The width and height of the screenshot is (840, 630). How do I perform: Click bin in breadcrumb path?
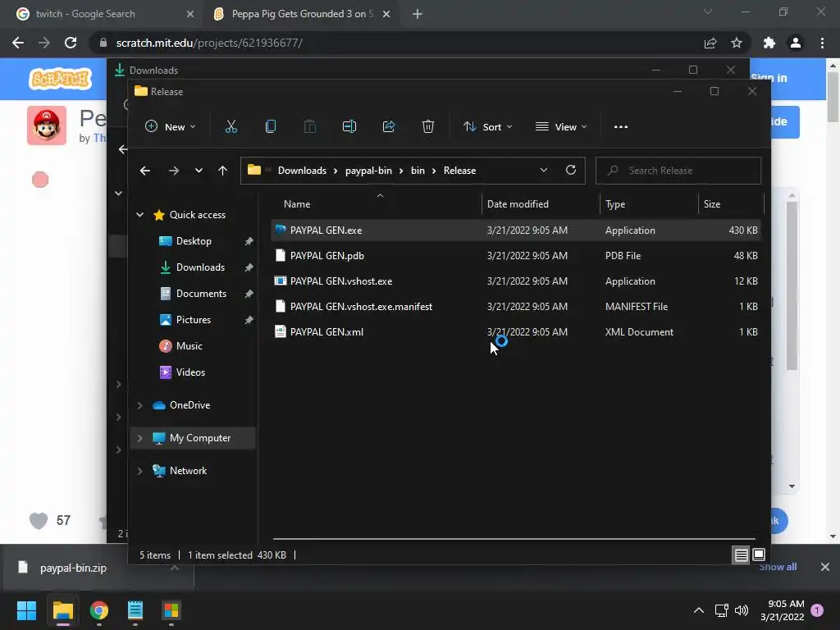(x=418, y=171)
